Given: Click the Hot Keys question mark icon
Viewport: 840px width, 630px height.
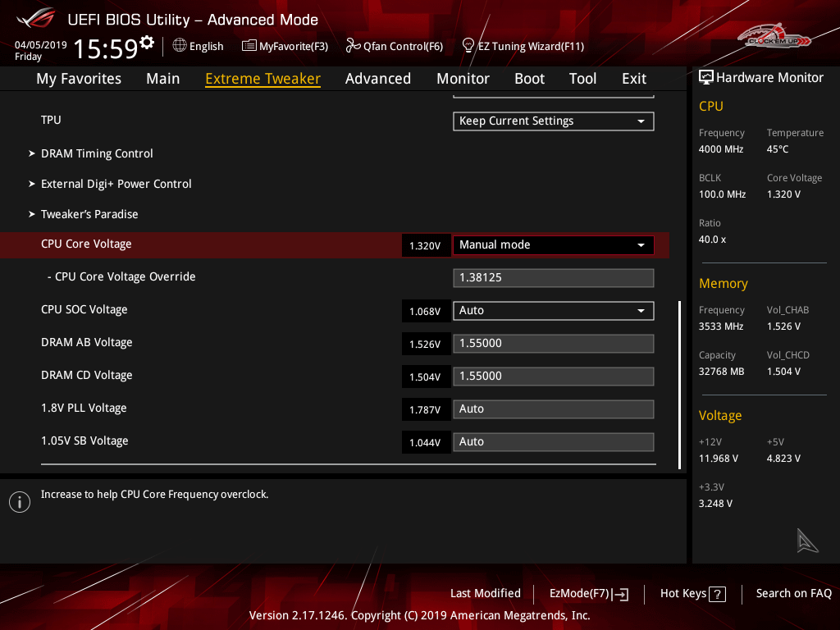Looking at the screenshot, I should point(717,594).
